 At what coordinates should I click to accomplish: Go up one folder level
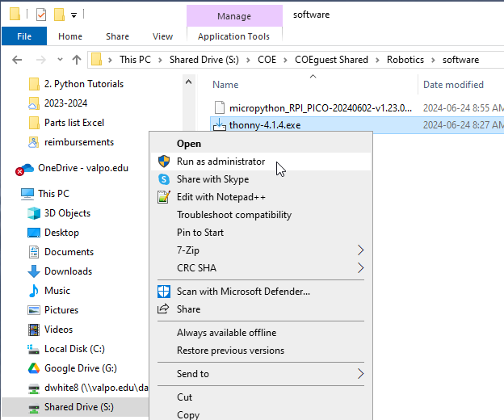click(x=77, y=60)
